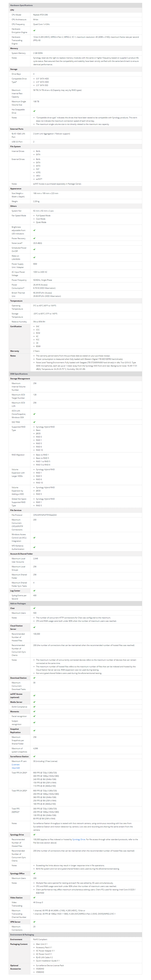The width and height of the screenshot is (151, 980).
Task: Click the Full-Speed Mode fan option
Action: pos(43,216)
